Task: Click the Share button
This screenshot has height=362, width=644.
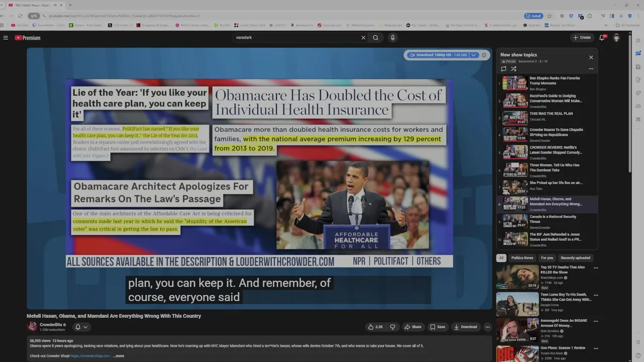Action: [413, 327]
